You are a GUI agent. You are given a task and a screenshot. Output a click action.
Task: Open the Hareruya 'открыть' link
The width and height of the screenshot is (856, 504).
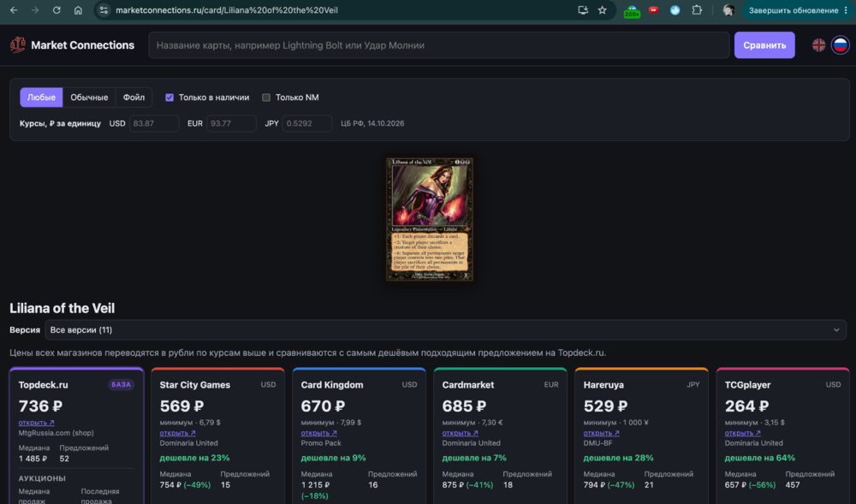(602, 433)
